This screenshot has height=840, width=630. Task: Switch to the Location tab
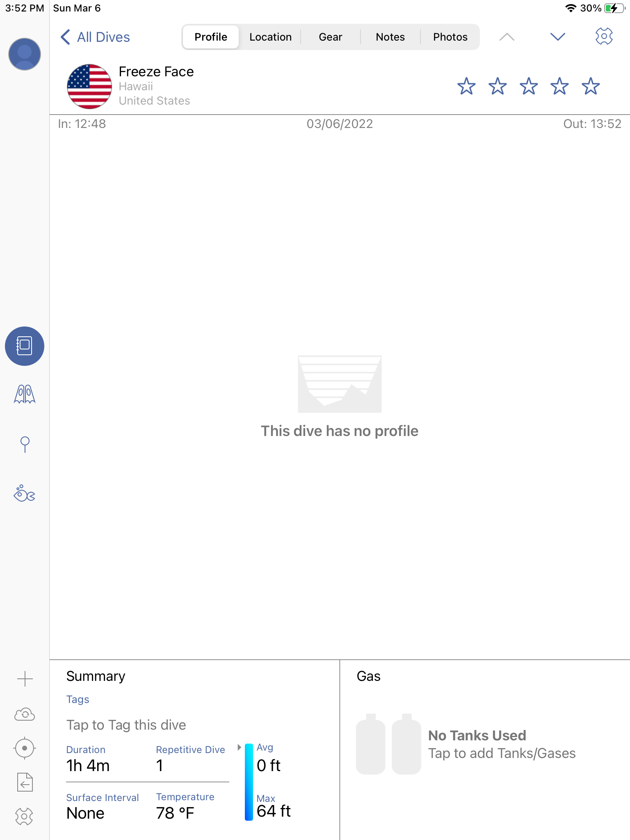coord(270,37)
